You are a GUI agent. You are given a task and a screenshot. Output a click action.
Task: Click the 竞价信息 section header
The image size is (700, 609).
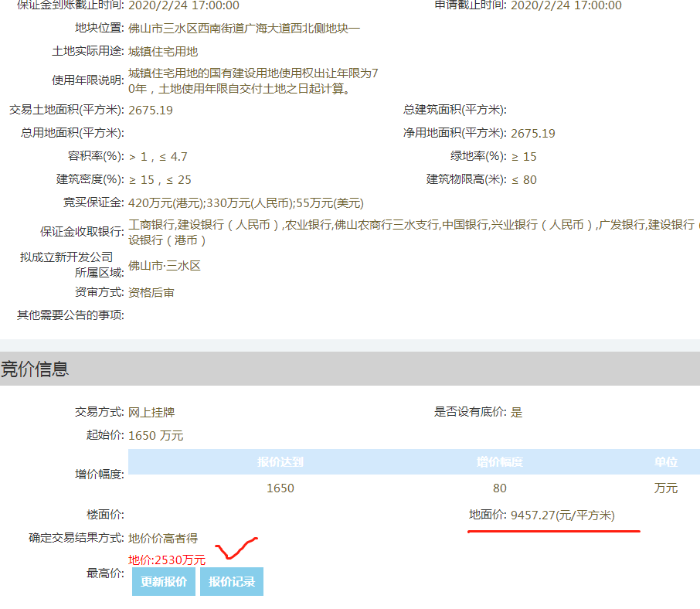pyautogui.click(x=35, y=369)
